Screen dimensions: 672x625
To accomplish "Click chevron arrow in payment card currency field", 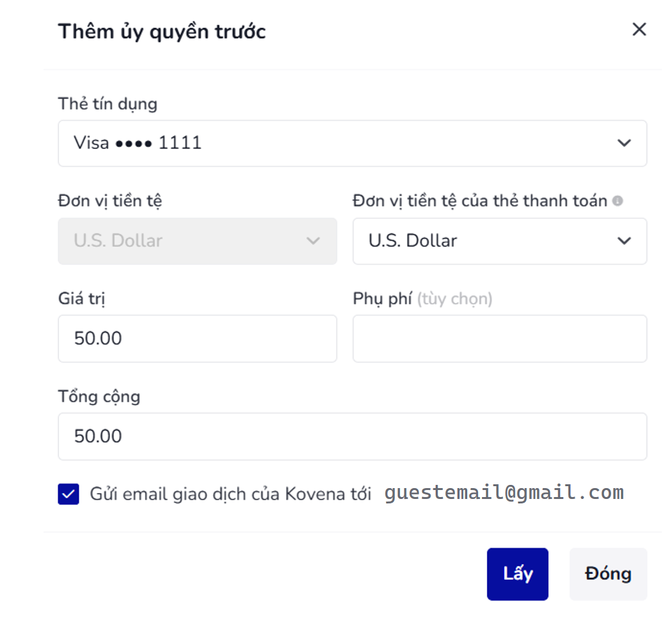I will click(624, 241).
